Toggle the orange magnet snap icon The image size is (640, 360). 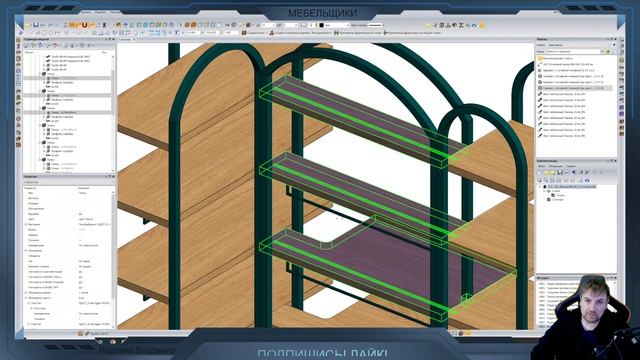(84, 25)
